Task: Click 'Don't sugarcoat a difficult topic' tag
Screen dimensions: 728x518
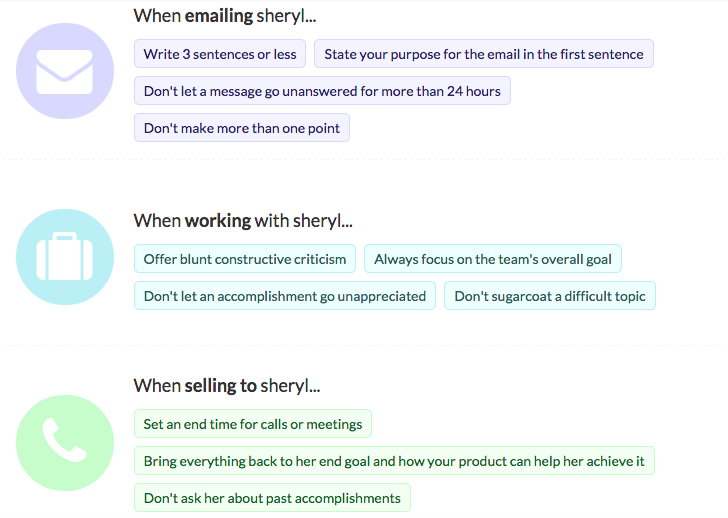Action: 550,296
